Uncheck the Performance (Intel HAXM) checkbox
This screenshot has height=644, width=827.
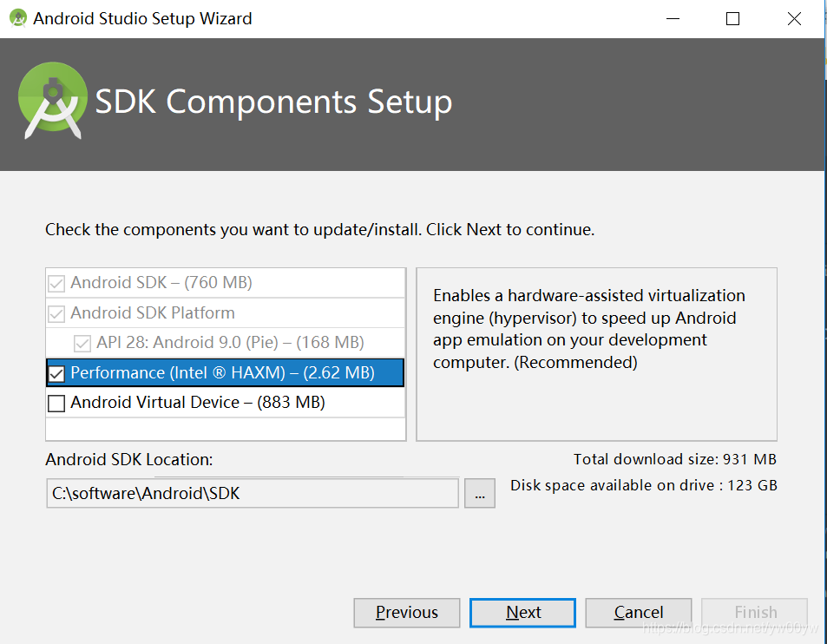click(x=56, y=373)
